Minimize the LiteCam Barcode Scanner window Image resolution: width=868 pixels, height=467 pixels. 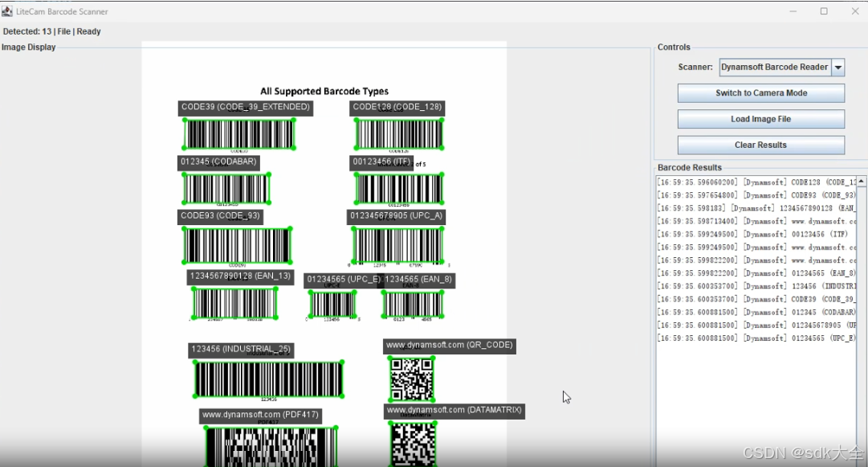click(x=793, y=11)
